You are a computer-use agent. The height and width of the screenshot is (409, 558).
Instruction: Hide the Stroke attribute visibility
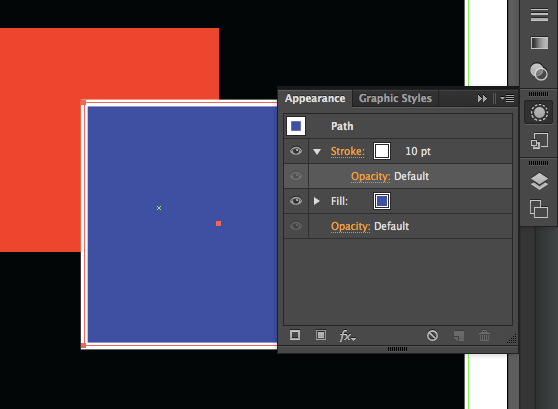coord(296,151)
